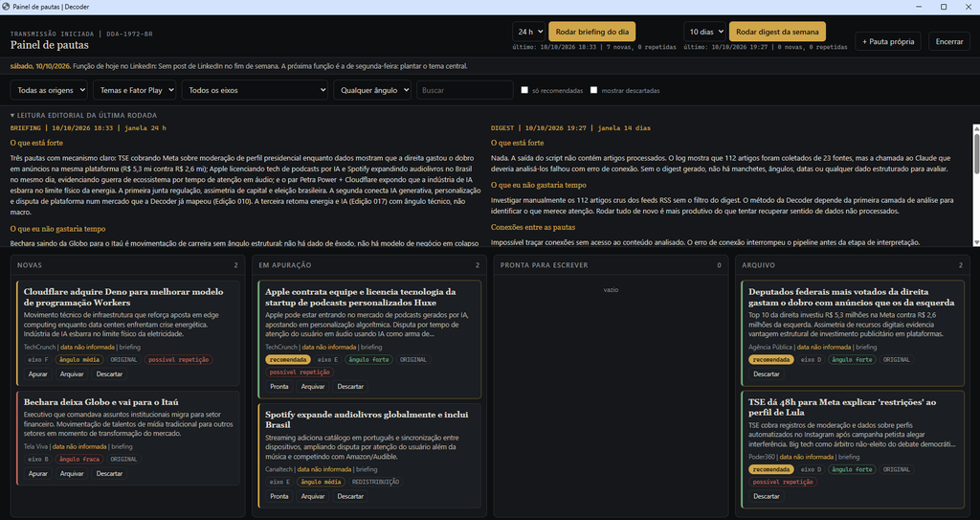Add a Pauta própria
980x520 pixels.
[x=888, y=41]
